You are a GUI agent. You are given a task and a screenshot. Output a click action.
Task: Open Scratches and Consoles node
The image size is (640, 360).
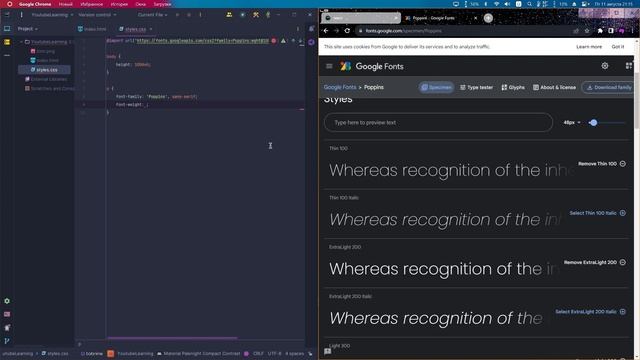coord(49,88)
